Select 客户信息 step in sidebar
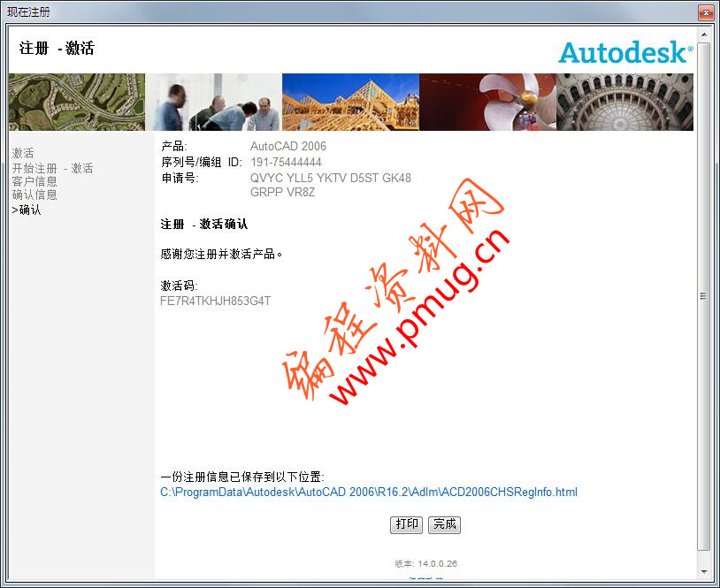 coord(34,181)
